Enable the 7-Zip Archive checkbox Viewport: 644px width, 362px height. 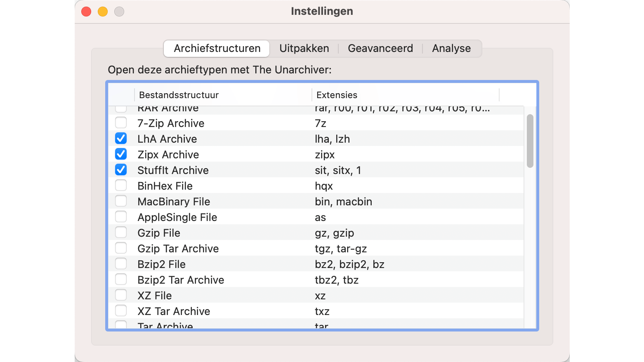point(121,122)
